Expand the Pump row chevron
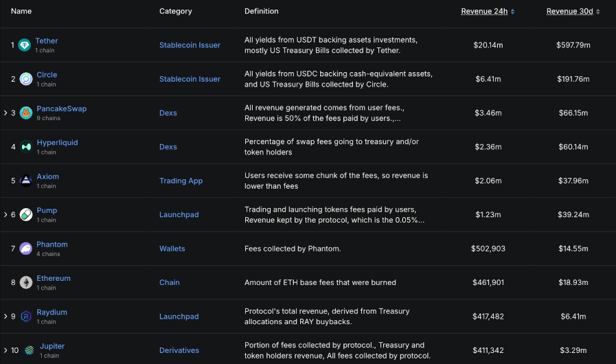This screenshot has height=364, width=616. click(x=5, y=214)
